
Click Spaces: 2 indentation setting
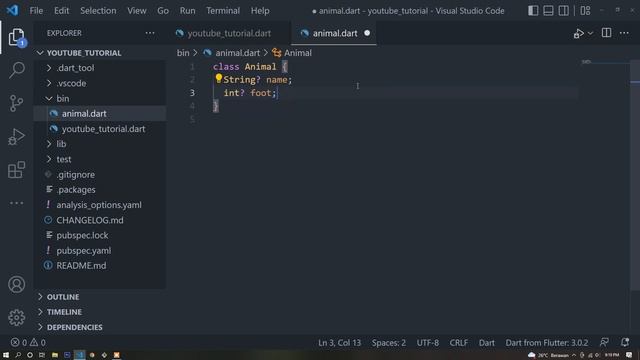pos(389,342)
